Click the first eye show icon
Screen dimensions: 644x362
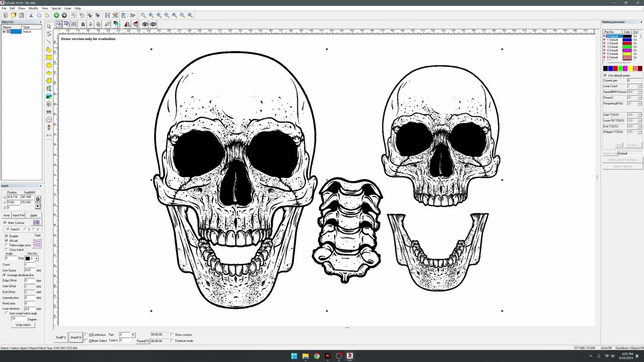tap(145, 24)
